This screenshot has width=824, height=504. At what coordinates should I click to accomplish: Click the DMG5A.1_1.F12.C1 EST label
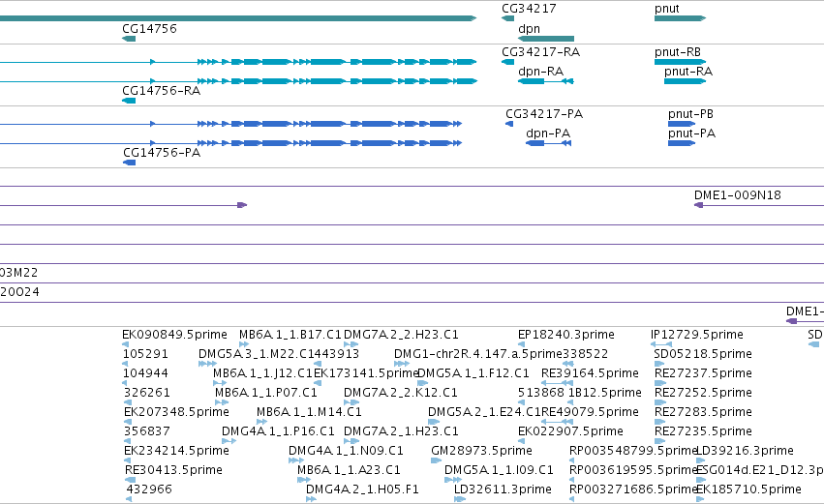[473, 373]
